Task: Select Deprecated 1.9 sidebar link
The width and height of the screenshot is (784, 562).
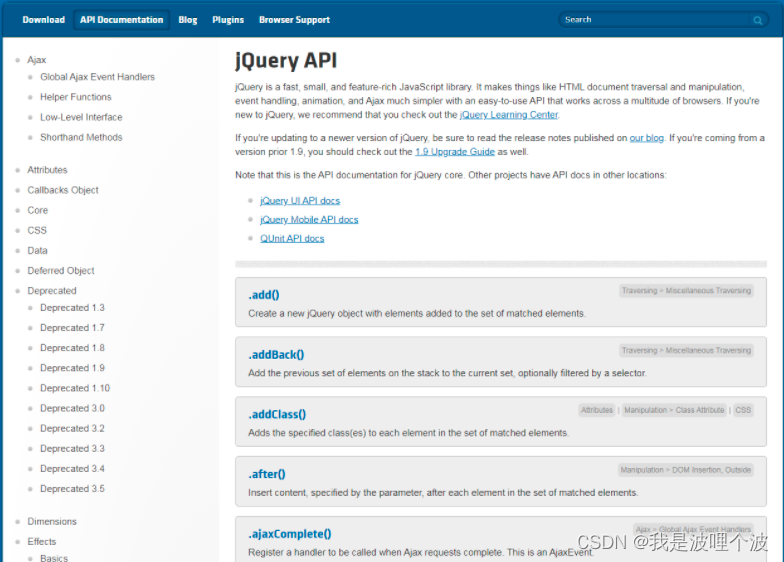Action: (x=72, y=368)
